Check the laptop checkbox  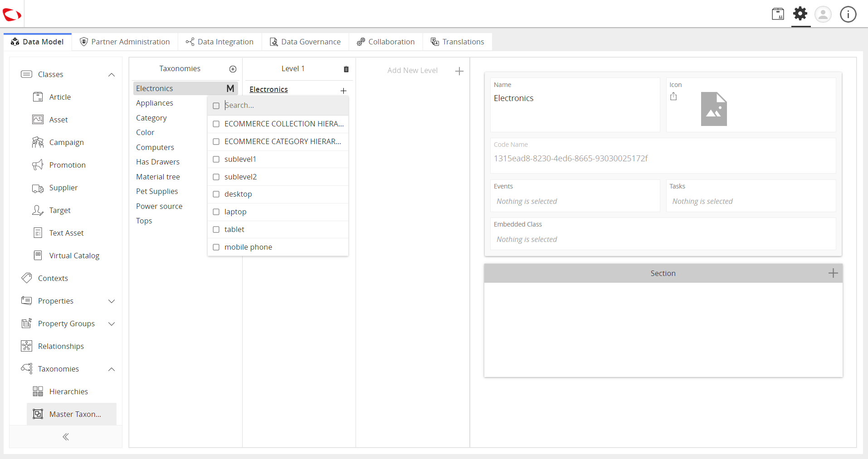click(x=216, y=212)
